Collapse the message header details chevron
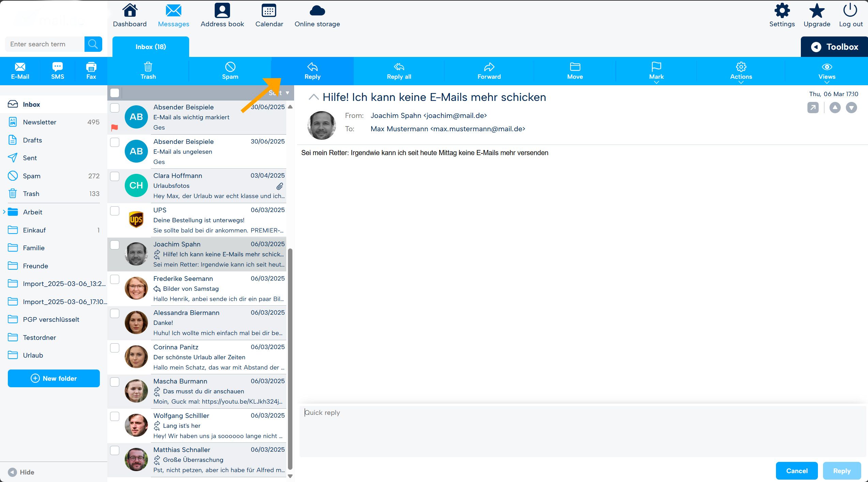Viewport: 868px width, 482px height. (x=314, y=97)
